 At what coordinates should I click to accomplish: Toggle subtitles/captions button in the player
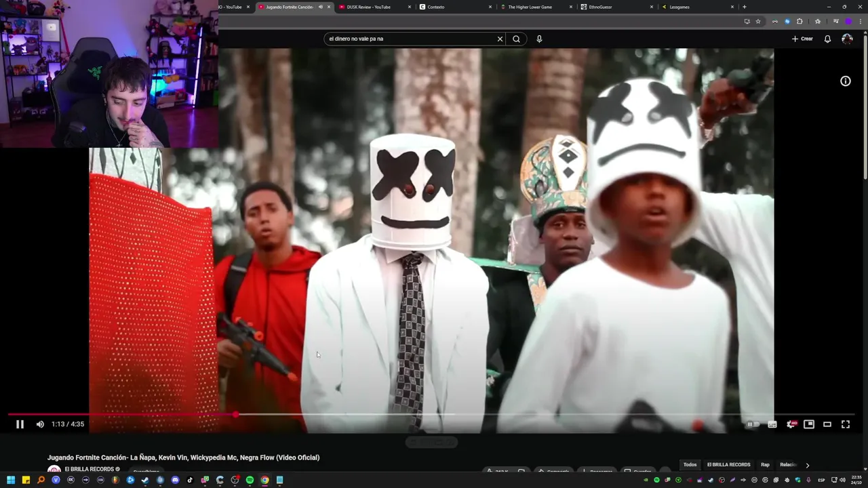click(772, 424)
